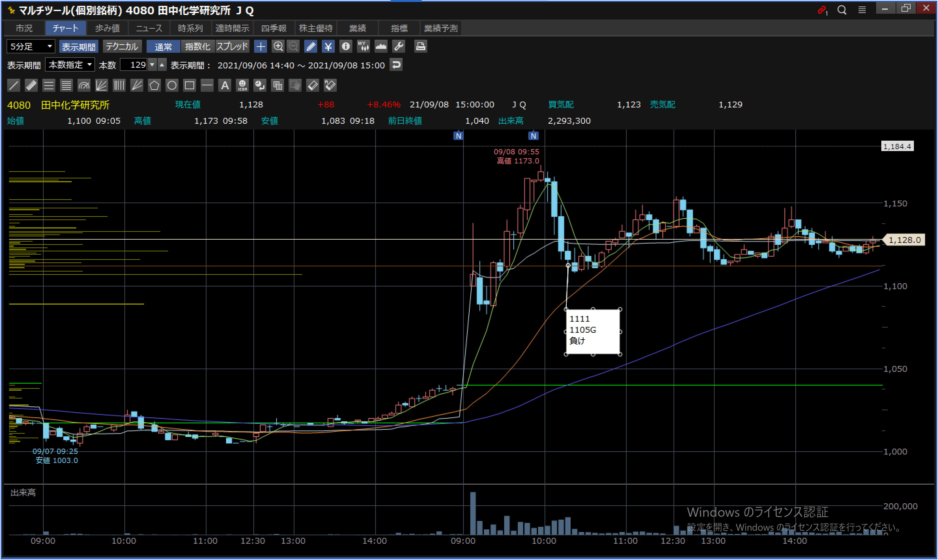Image resolution: width=938 pixels, height=560 pixels.
Task: Open the 本数指定 period type dropdown
Action: 70,65
